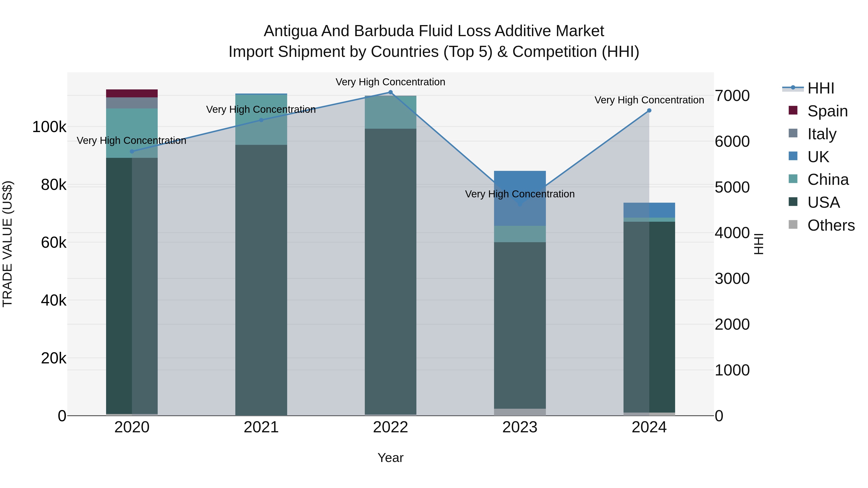Click the Others segment of 2023 bar
This screenshot has height=488, width=868.
tap(520, 412)
